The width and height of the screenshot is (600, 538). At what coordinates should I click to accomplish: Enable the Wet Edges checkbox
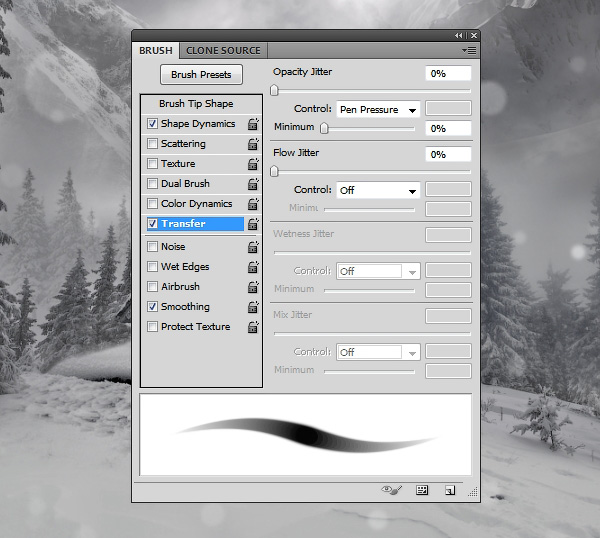tap(152, 266)
